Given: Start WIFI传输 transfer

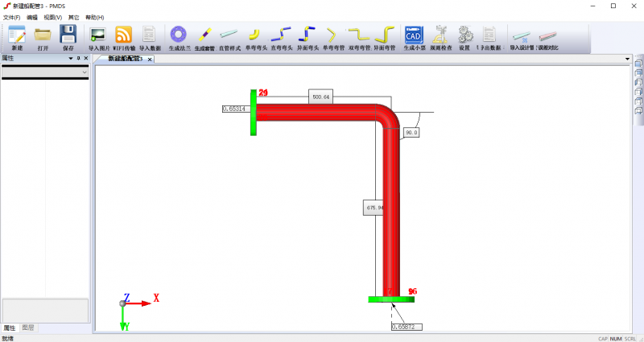Looking at the screenshot, I should pos(123,35).
